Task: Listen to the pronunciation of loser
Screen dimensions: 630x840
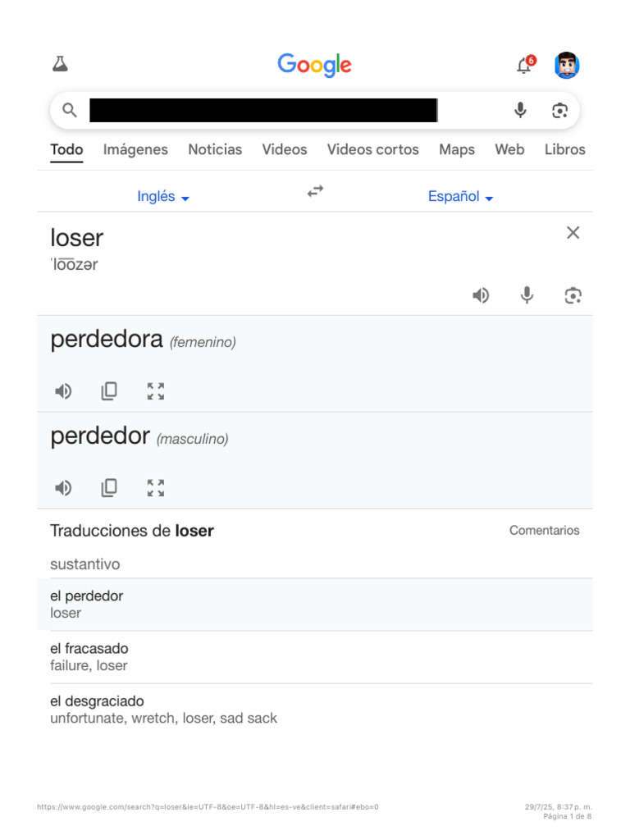Action: [x=481, y=295]
